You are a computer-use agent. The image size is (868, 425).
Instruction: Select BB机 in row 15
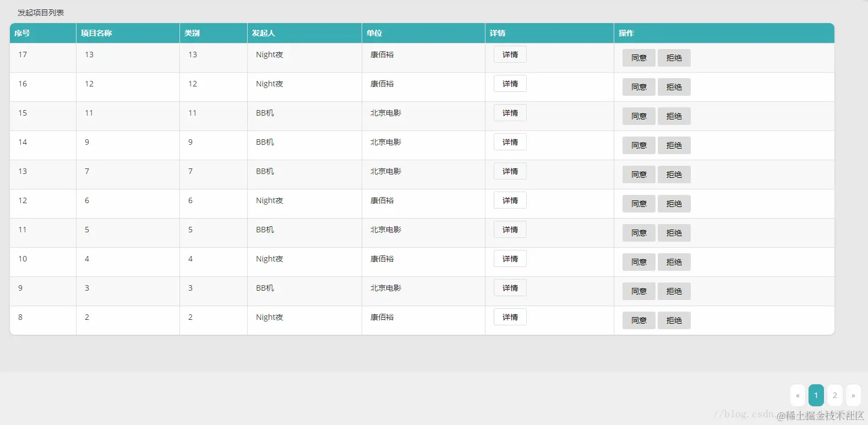click(x=265, y=113)
